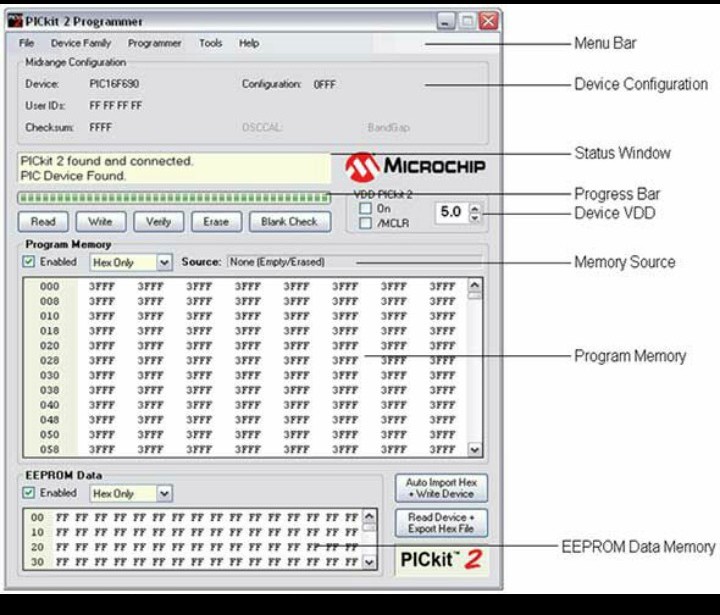The image size is (720, 615).
Task: Click Program Memory address 000
Action: (50, 287)
